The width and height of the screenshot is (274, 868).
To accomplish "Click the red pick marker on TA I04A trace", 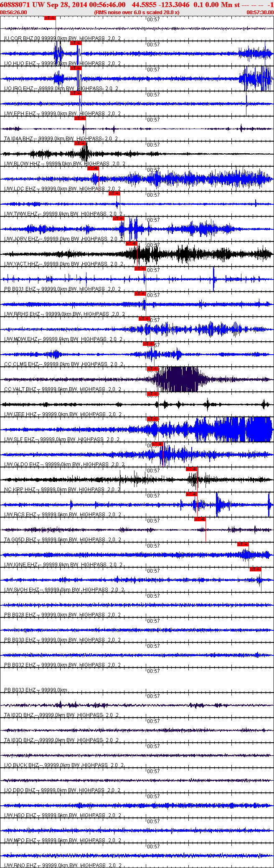I will (80, 118).
